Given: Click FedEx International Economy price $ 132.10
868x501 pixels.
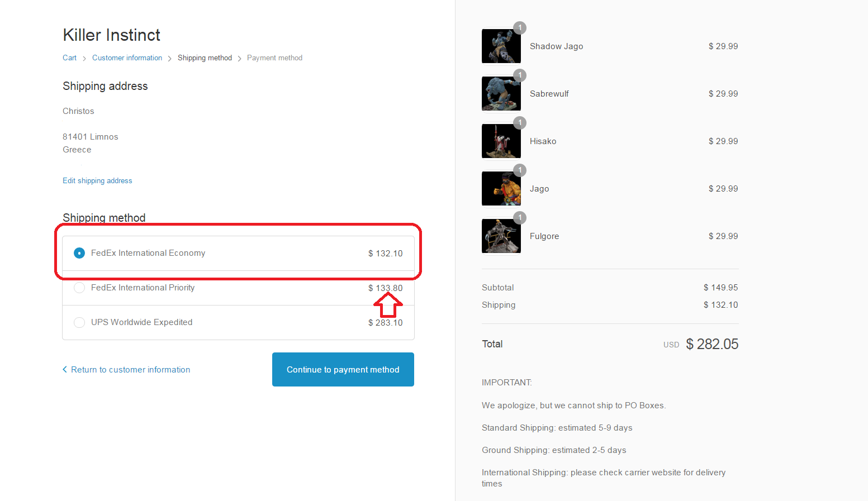Looking at the screenshot, I should [x=385, y=254].
